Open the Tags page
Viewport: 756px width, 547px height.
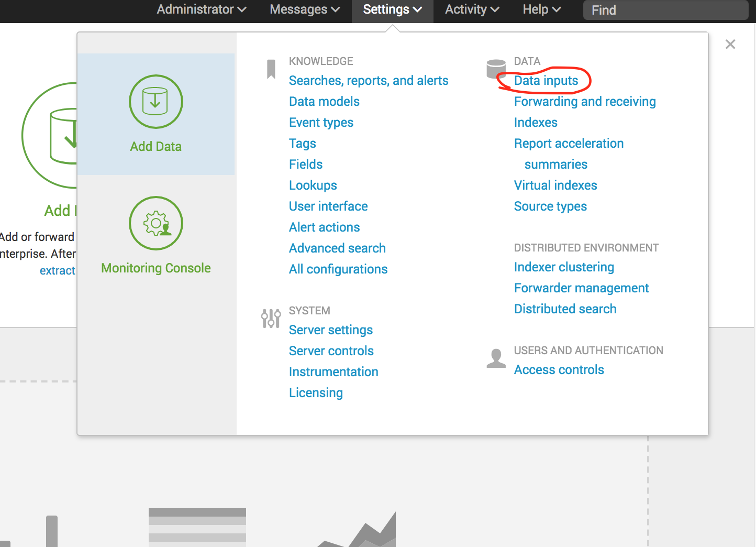[303, 144]
